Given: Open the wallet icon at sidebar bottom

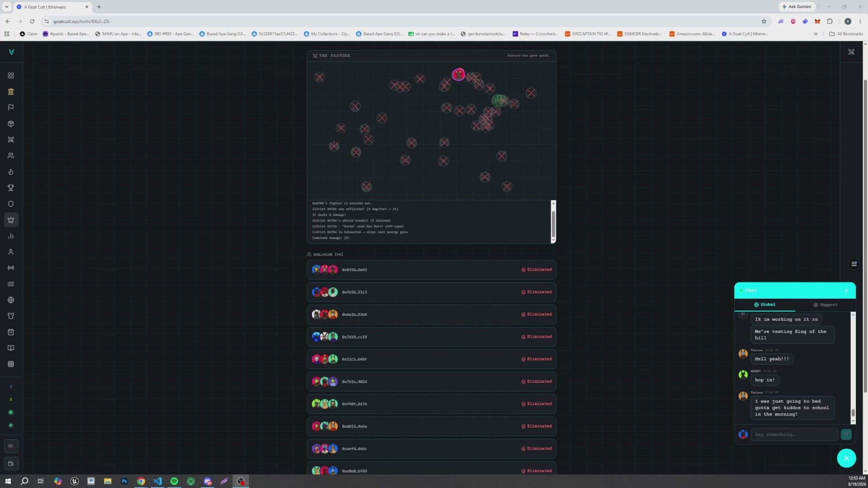Looking at the screenshot, I should (11, 464).
